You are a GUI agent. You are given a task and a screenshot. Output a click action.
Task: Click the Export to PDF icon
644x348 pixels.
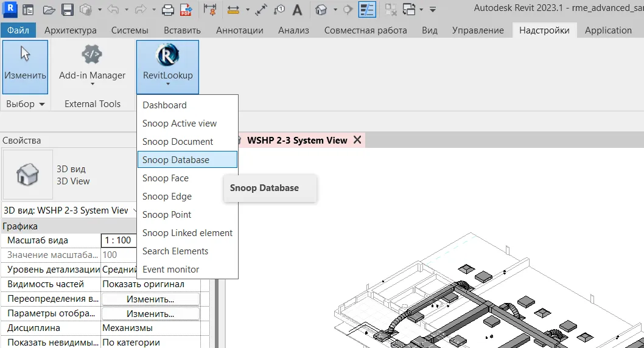tap(186, 10)
